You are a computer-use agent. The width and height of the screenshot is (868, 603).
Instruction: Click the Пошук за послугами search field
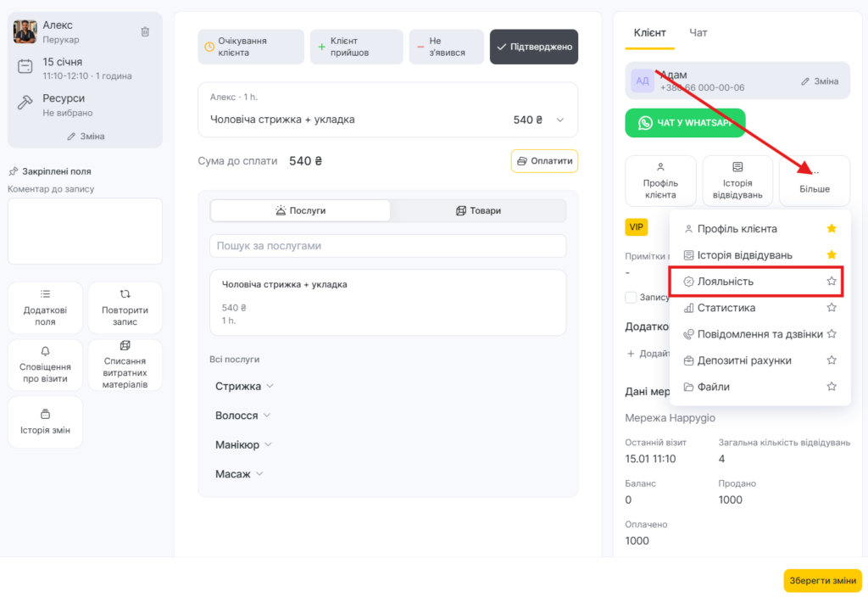coord(387,246)
